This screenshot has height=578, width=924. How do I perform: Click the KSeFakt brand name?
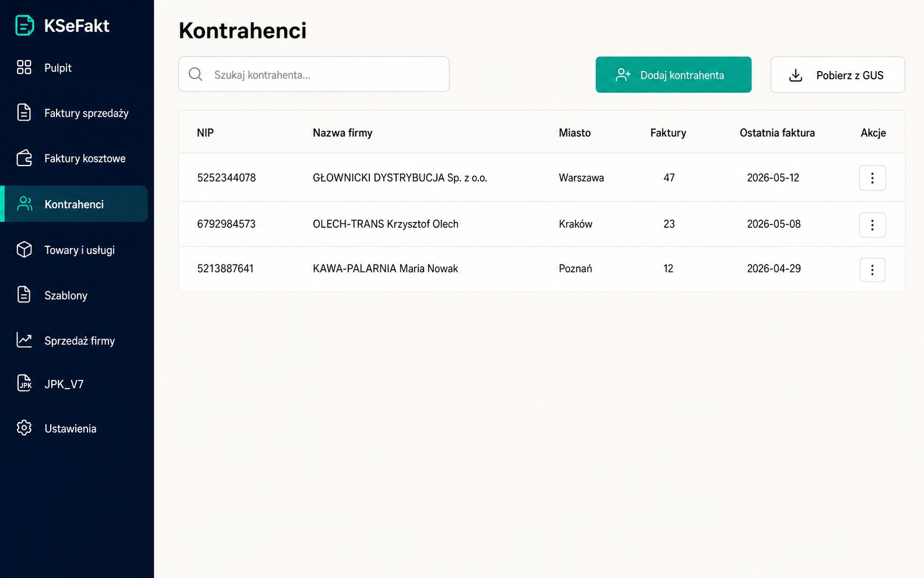pyautogui.click(x=77, y=26)
